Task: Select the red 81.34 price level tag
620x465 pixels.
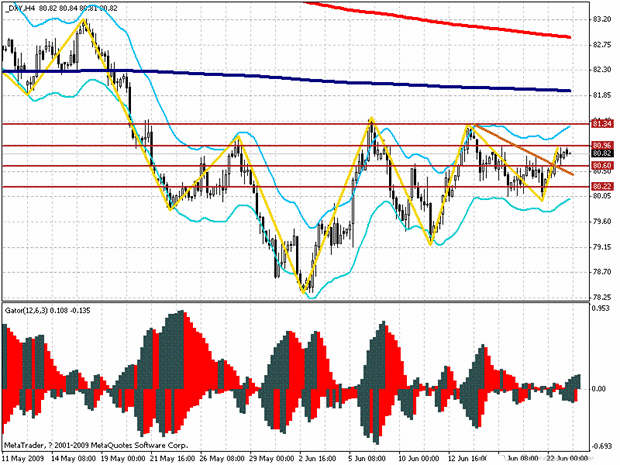Action: click(x=603, y=124)
